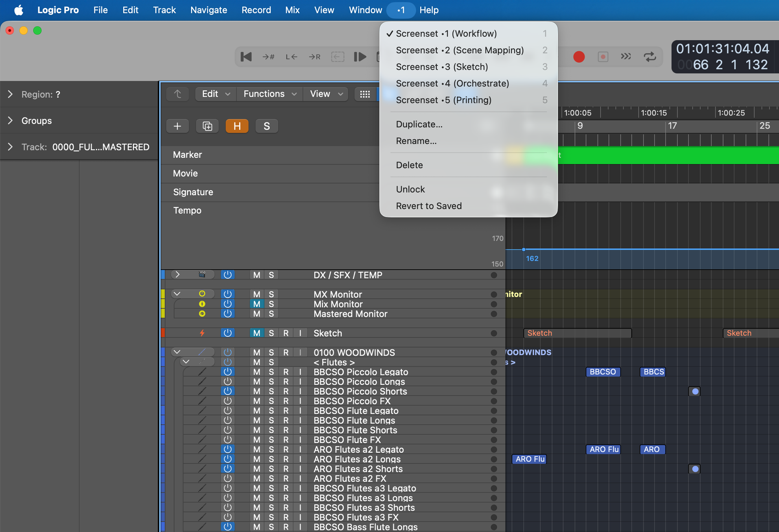Screen dimensions: 779x532
Task: Choose Rename from the screenset menu
Action: click(x=468, y=141)
